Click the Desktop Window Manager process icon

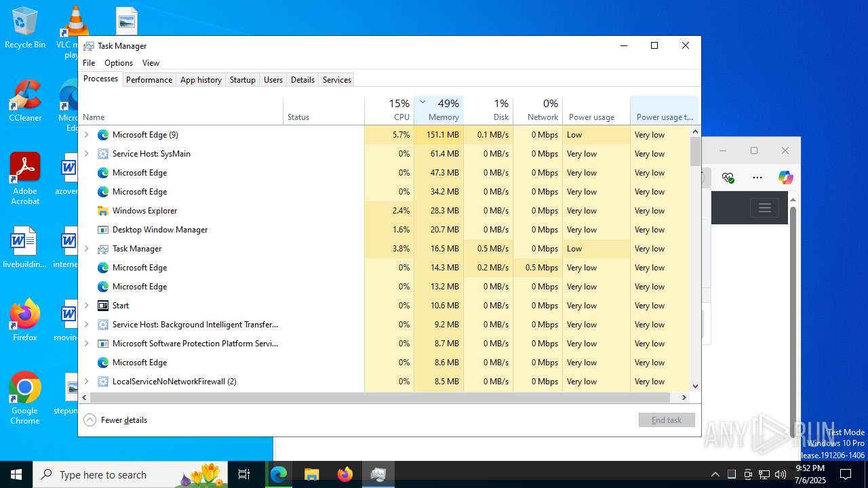(103, 230)
